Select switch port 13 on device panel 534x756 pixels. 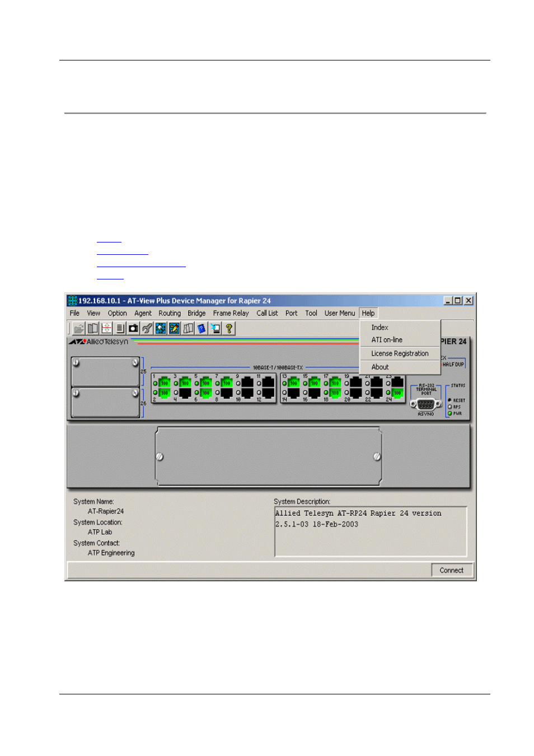click(293, 383)
